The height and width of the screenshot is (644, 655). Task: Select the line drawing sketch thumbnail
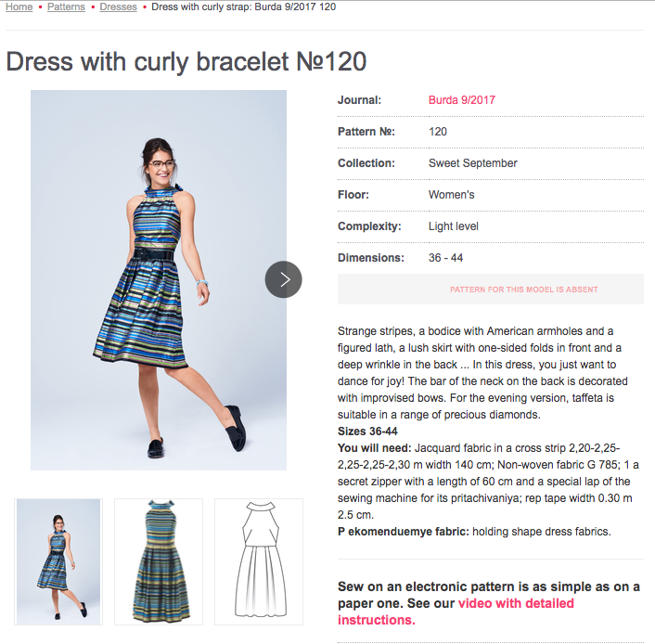click(x=259, y=561)
